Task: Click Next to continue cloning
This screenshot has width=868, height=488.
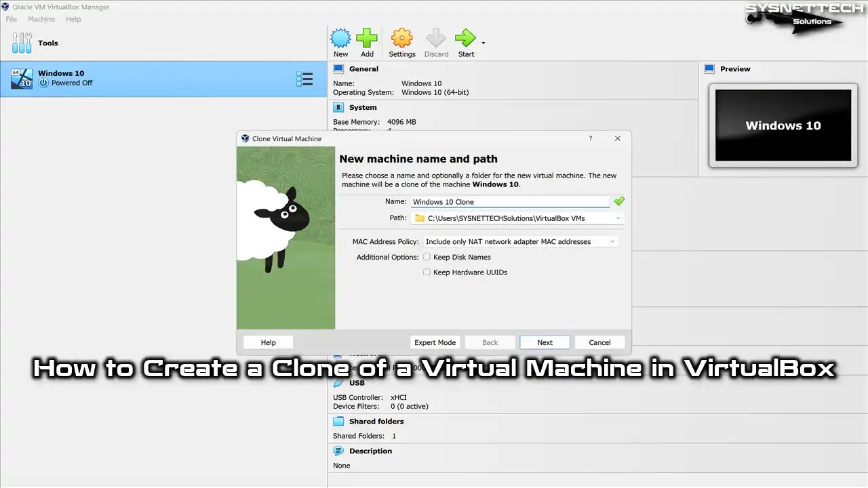Action: point(545,342)
